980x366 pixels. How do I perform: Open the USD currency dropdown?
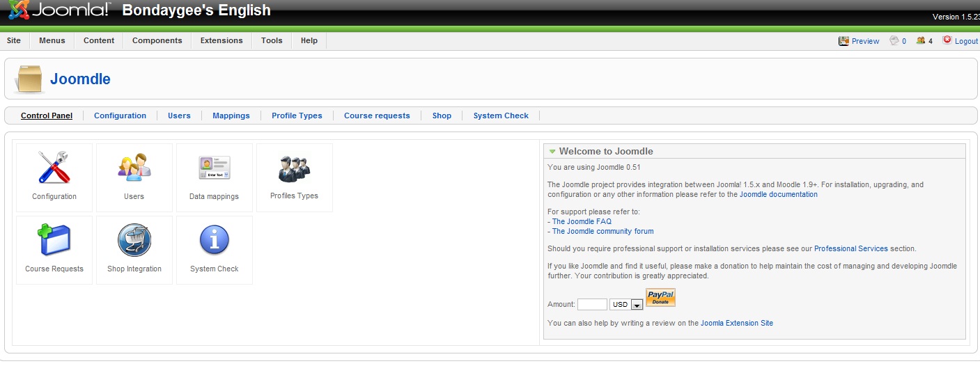point(636,305)
